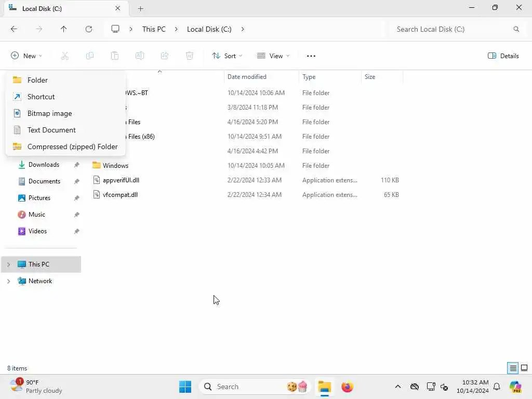Close the Local Disk (C:) tab
The width and height of the screenshot is (532, 399).
[x=118, y=8]
